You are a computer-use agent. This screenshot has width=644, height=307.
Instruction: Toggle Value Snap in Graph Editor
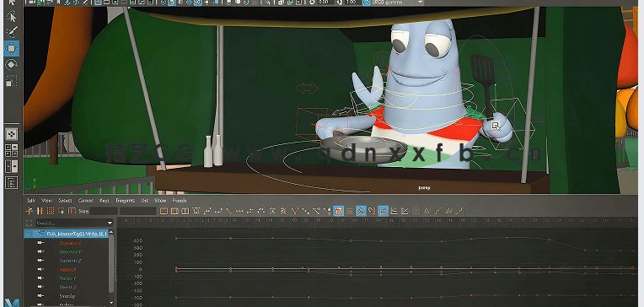tap(371, 211)
